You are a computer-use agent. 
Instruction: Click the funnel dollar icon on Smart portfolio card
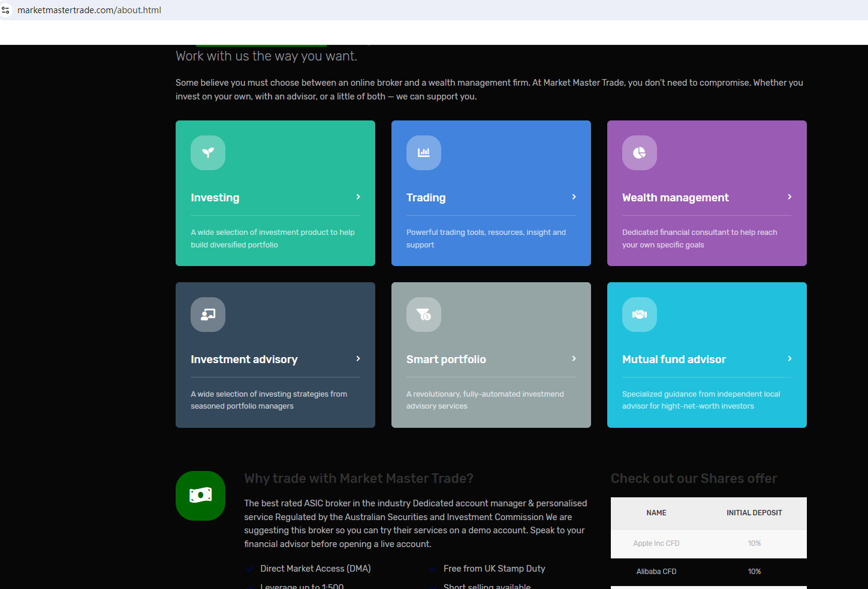(424, 315)
